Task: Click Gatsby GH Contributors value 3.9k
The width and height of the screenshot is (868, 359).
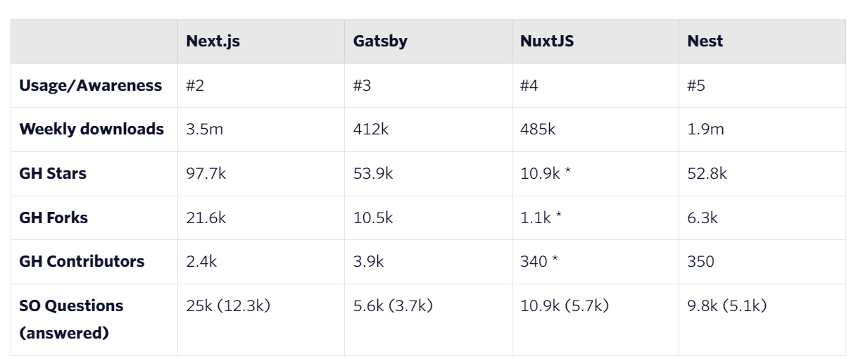Action: click(368, 261)
